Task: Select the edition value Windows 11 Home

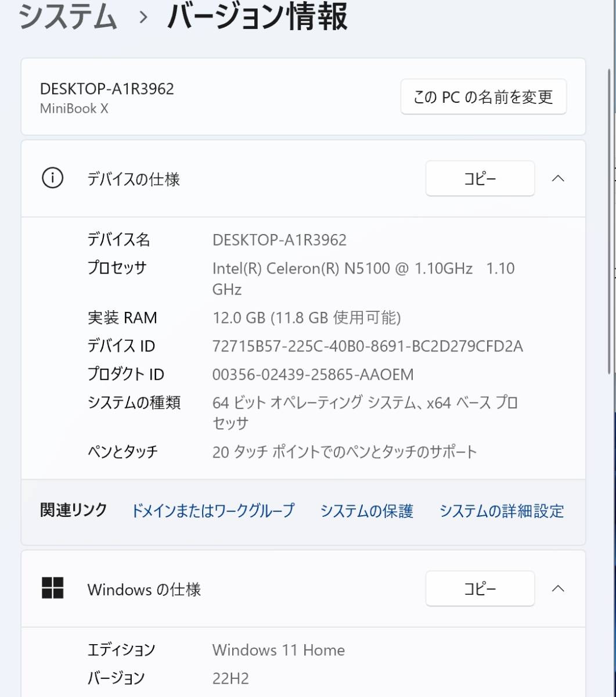Action: point(279,650)
